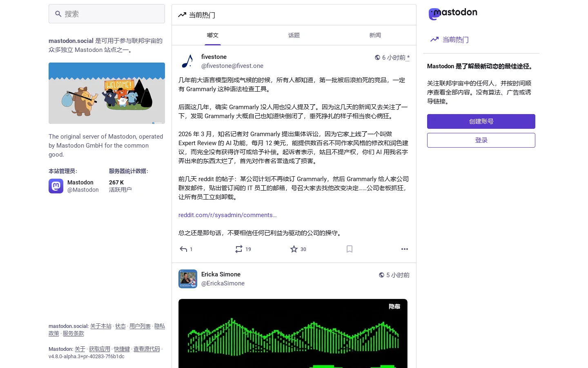The width and height of the screenshot is (588, 368).
Task: Click the trending arrow icon in column header
Action: pyautogui.click(x=182, y=15)
